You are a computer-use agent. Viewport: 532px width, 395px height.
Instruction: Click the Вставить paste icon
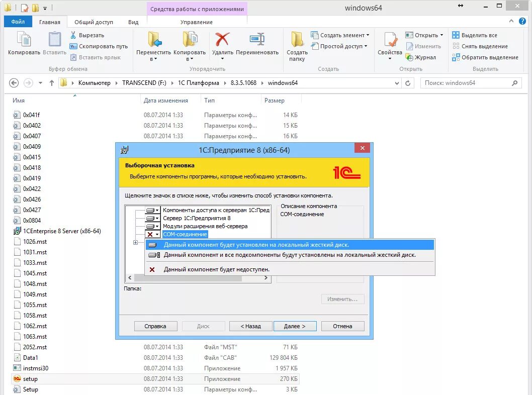[x=54, y=39]
